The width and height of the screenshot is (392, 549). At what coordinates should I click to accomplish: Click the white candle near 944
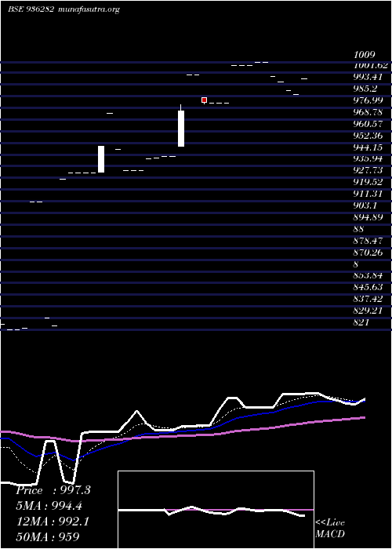[101, 159]
